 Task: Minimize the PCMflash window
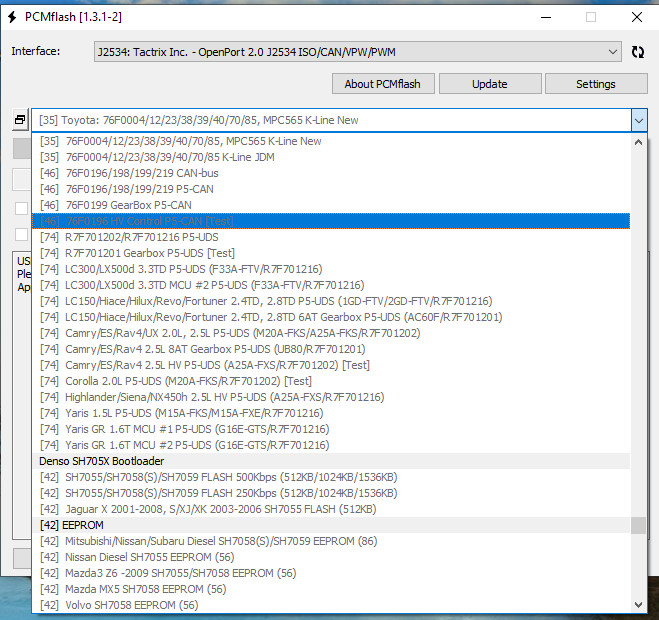[546, 17]
